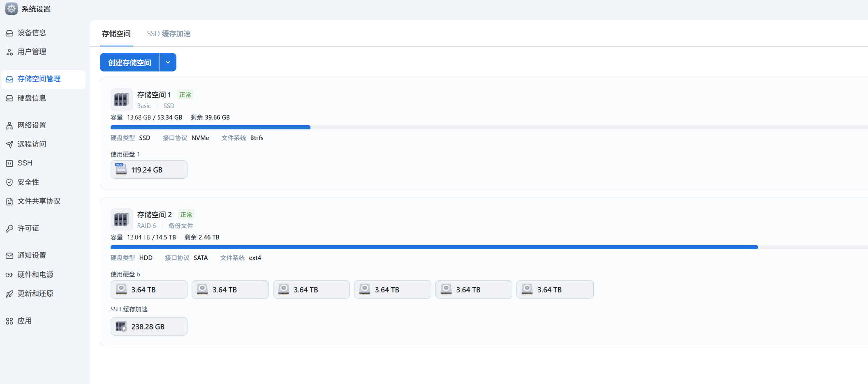Switch to the SSD 缓存加速 tab
Image resolution: width=868 pixels, height=384 pixels.
tap(169, 34)
